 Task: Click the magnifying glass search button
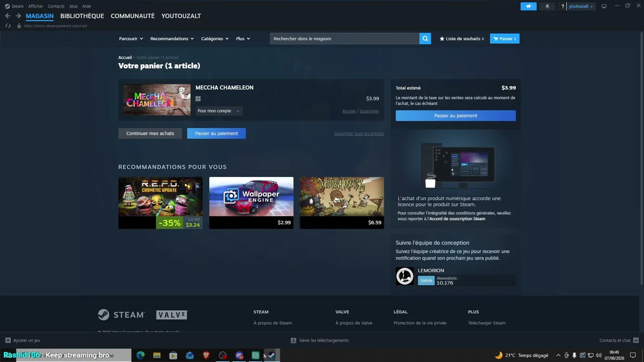pyautogui.click(x=425, y=39)
